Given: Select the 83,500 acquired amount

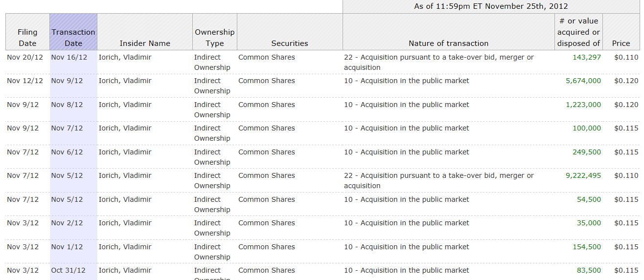Looking at the screenshot, I should click(589, 270).
